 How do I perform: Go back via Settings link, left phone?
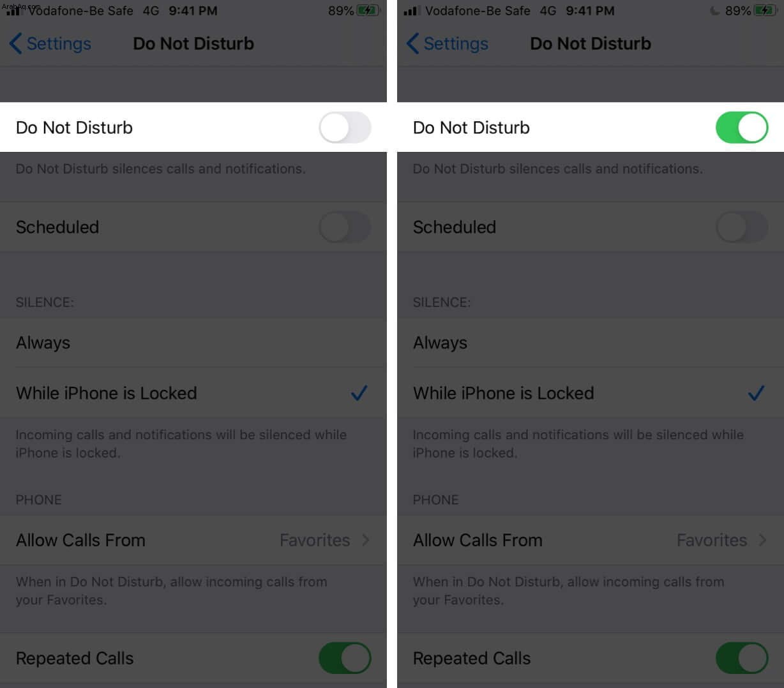pyautogui.click(x=59, y=43)
